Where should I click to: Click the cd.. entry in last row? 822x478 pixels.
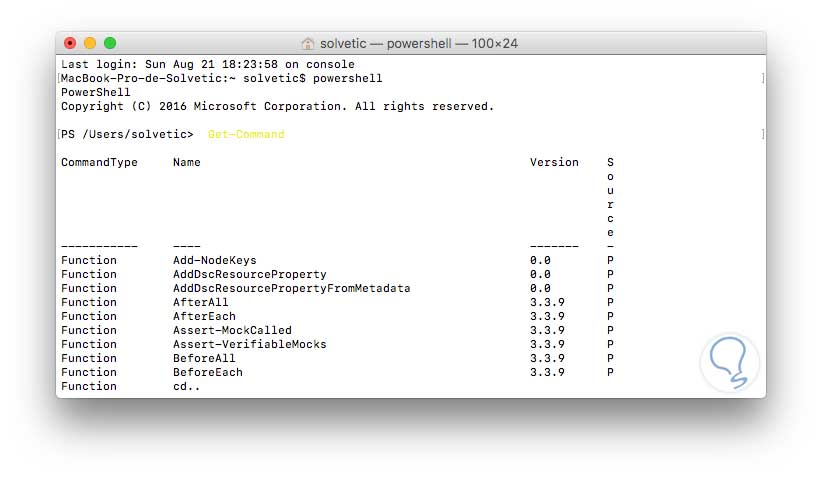click(x=186, y=386)
